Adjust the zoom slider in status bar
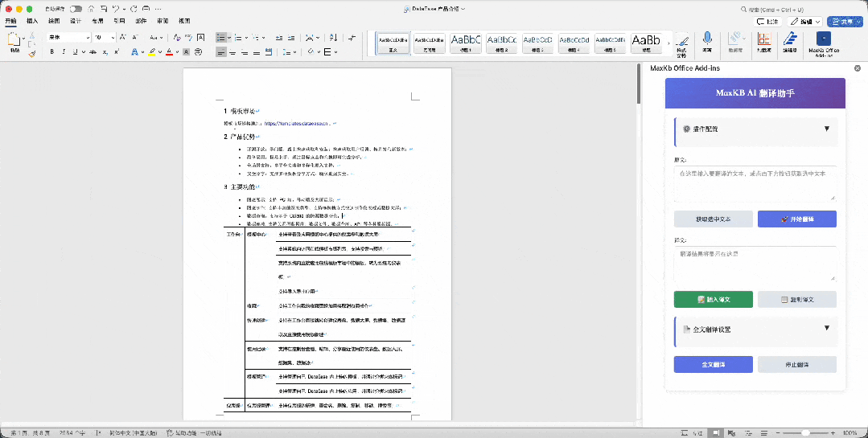This screenshot has width=868, height=438. 805,432
